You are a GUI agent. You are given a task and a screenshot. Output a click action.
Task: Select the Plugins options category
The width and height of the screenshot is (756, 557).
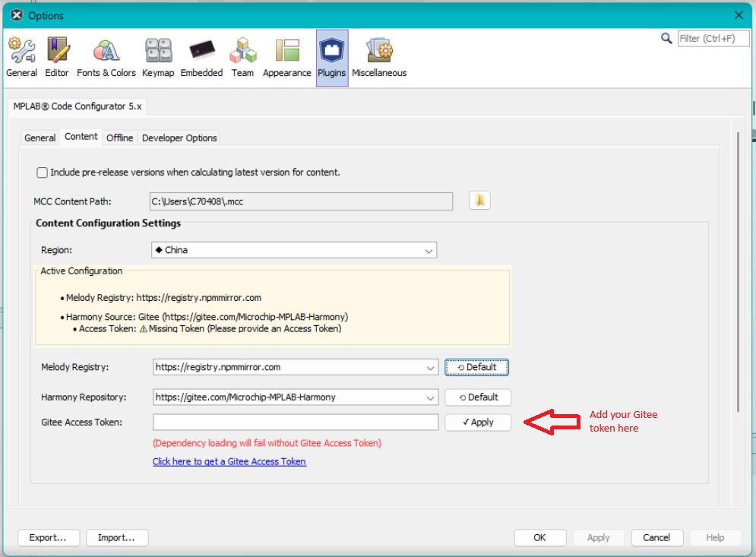click(x=332, y=58)
